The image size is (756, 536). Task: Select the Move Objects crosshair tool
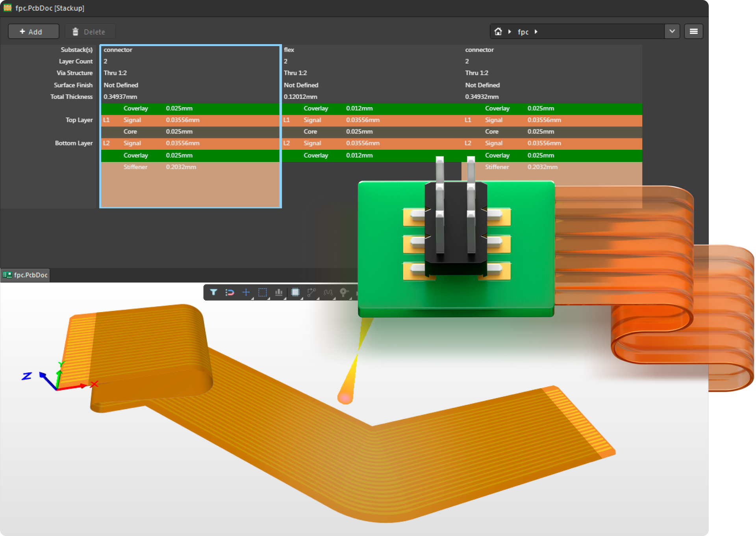point(246,292)
